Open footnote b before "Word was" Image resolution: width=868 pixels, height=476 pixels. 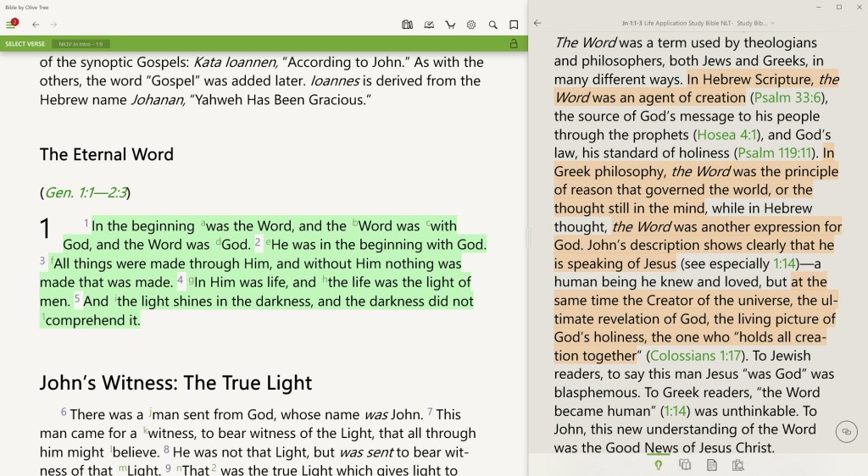click(355, 224)
